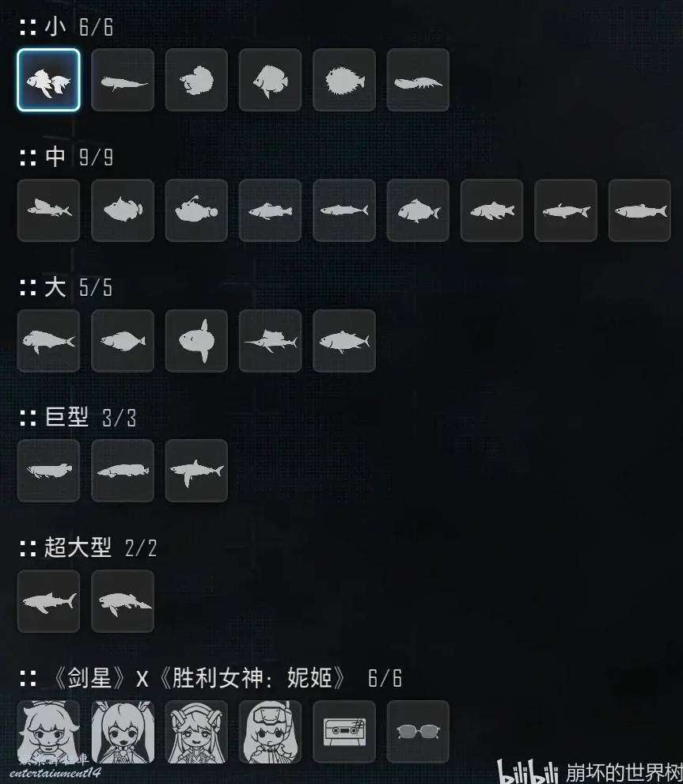
Task: Select the highlighted goldfish icon
Action: click(x=48, y=80)
